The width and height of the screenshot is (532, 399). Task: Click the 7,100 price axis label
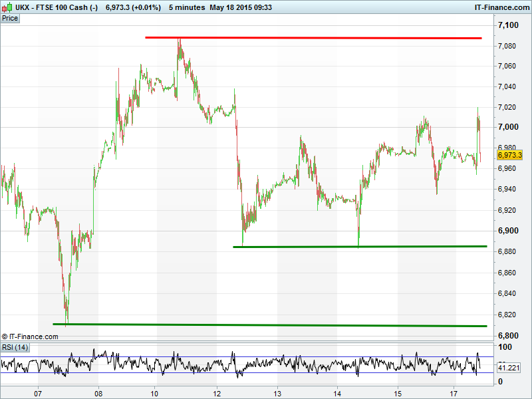click(x=507, y=25)
